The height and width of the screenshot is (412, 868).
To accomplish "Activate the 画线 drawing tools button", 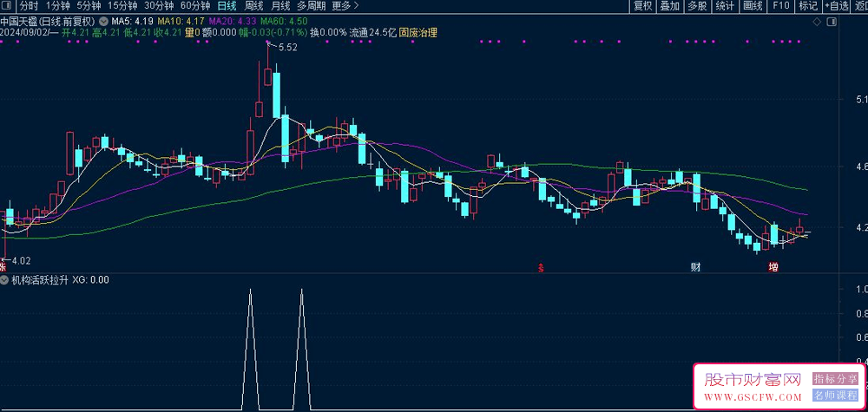I will [753, 6].
